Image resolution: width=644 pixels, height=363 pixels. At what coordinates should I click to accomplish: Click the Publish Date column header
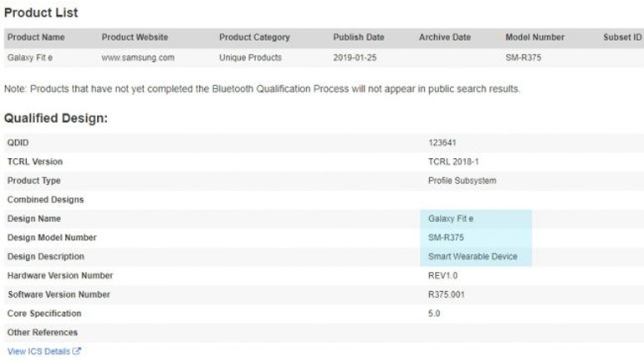tap(359, 38)
